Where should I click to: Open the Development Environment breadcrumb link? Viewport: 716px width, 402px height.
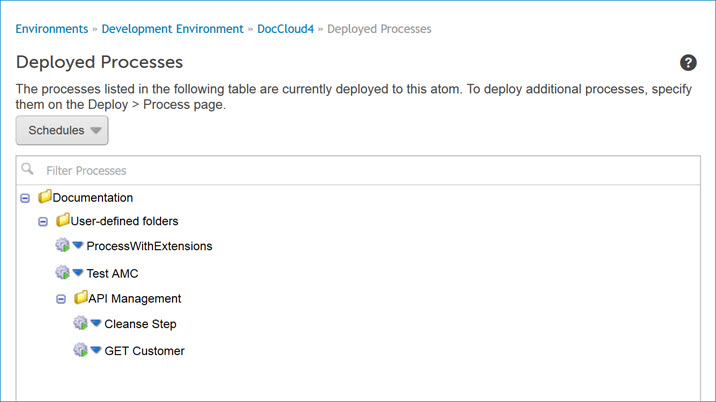coord(173,29)
